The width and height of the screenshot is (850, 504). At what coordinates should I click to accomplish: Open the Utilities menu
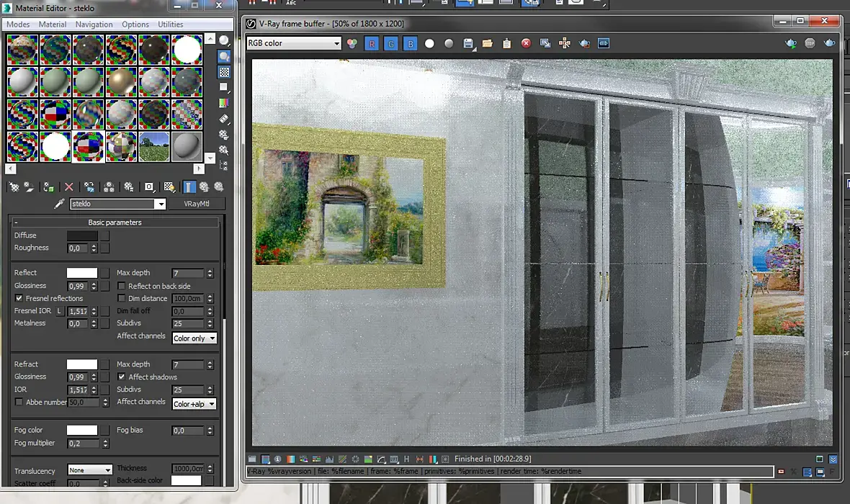click(x=171, y=24)
